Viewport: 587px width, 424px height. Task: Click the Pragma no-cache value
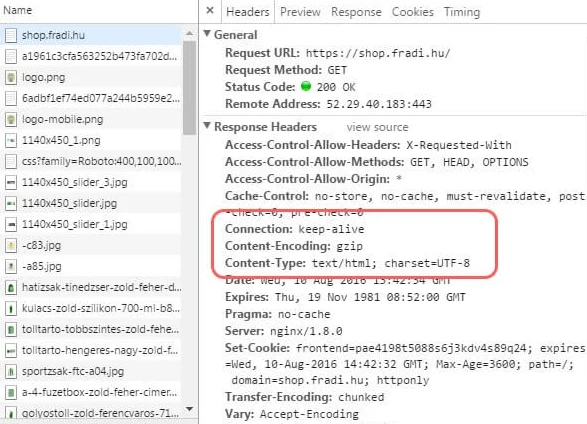click(x=304, y=314)
